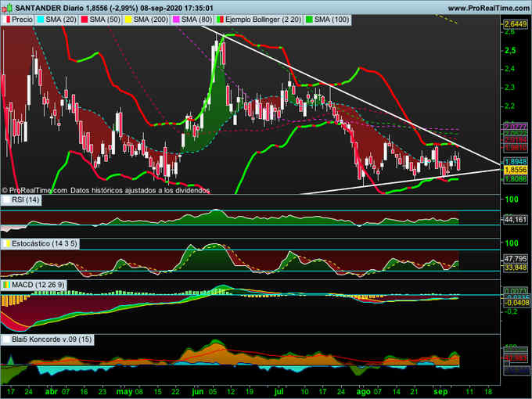Click the yellow 1,8556 current price tag
This screenshot has width=532, height=399.
click(x=515, y=169)
